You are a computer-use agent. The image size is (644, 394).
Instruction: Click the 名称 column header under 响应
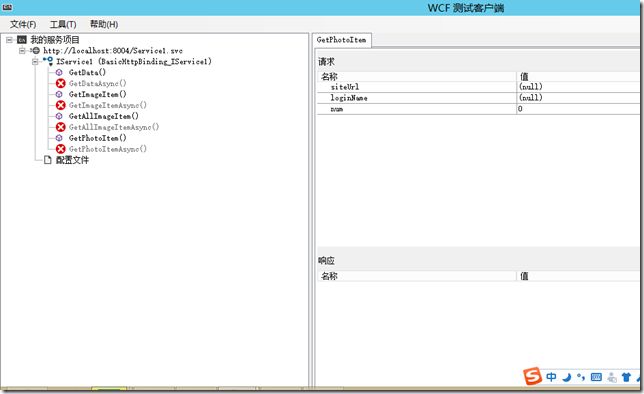417,276
